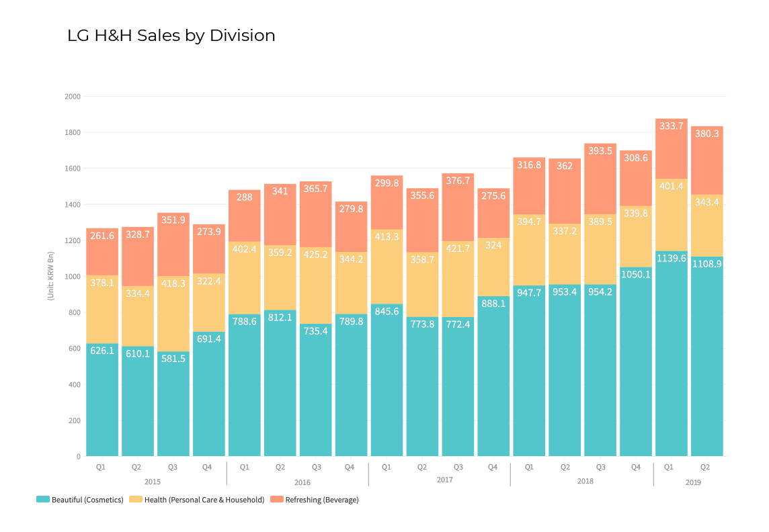Click the 2000 y-axis tick label
This screenshot has height=532, width=769.
73,97
